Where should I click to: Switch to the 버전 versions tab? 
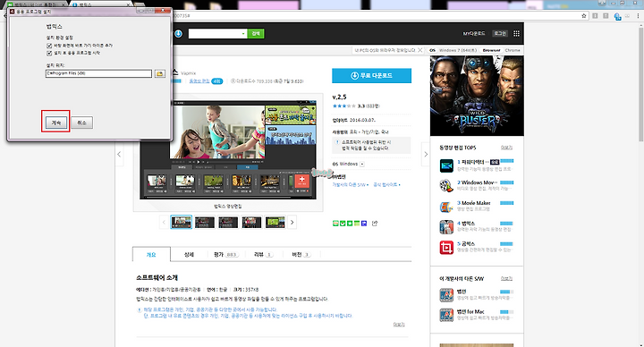(x=301, y=255)
